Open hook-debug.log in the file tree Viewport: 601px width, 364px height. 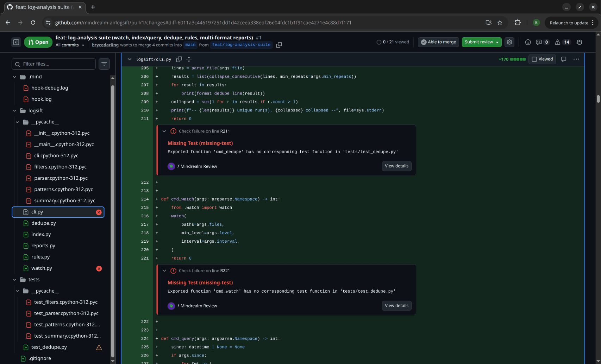tap(50, 88)
